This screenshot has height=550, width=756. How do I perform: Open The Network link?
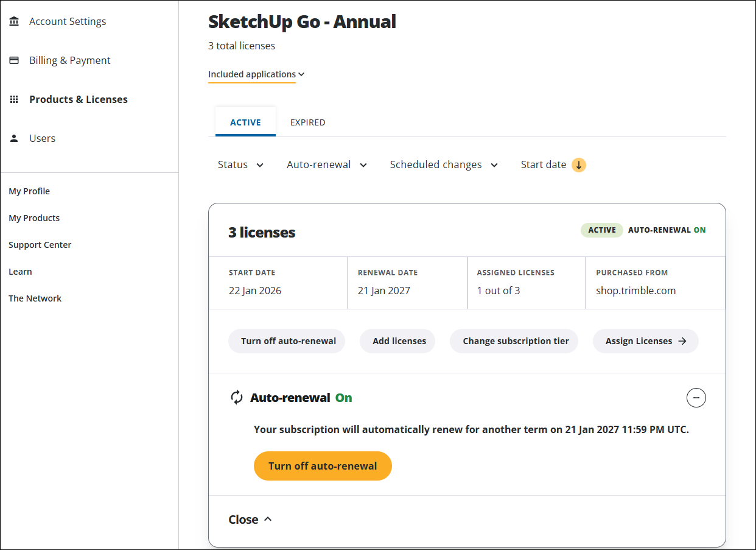35,298
